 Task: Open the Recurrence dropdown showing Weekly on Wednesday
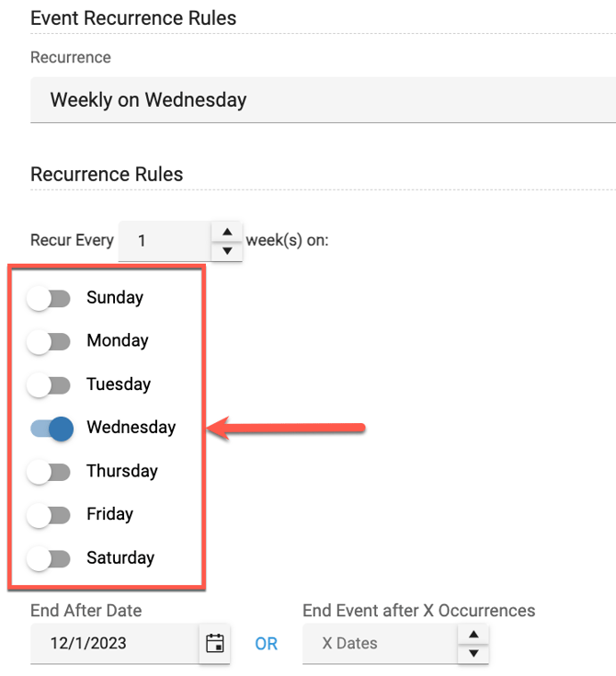tap(322, 99)
